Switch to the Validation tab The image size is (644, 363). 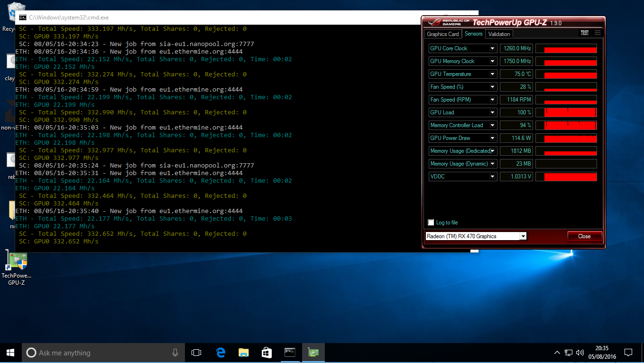pyautogui.click(x=499, y=34)
